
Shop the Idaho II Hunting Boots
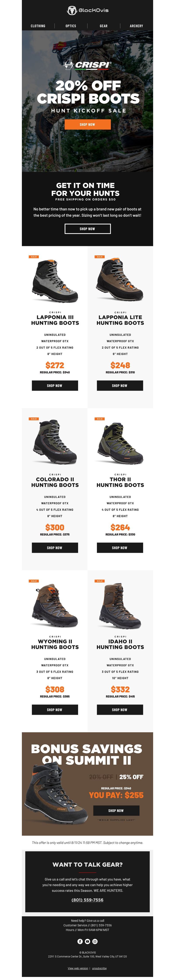click(x=120, y=710)
